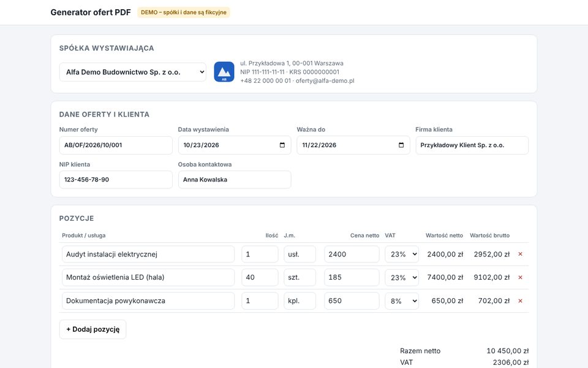Click quantity field of Audyt instalacji row

pos(260,254)
